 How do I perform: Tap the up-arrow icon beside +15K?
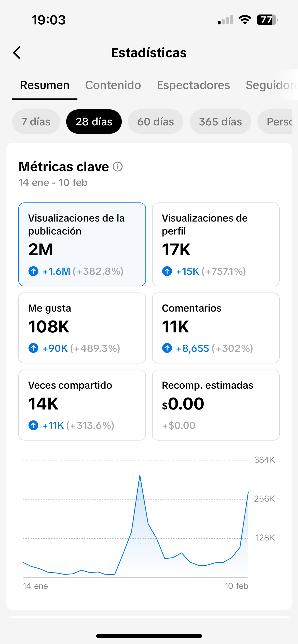pyautogui.click(x=167, y=271)
